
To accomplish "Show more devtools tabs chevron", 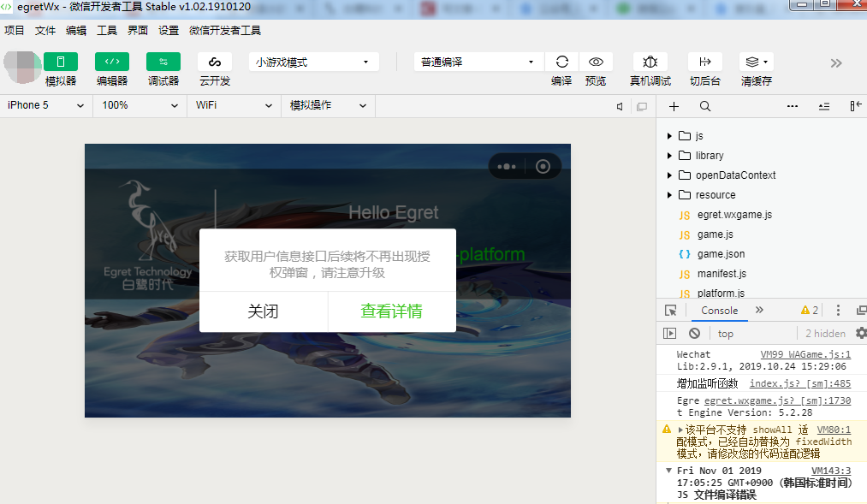I will tap(759, 310).
